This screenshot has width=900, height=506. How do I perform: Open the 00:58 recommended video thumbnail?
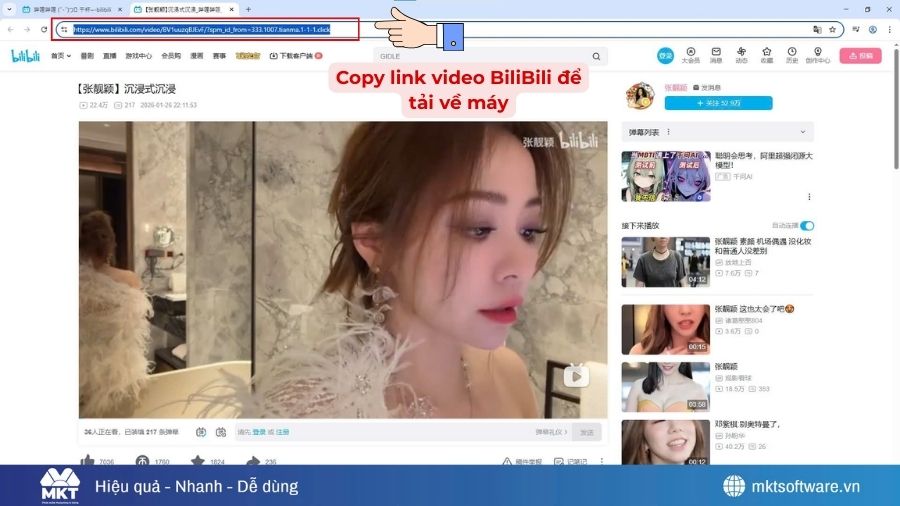pos(666,387)
